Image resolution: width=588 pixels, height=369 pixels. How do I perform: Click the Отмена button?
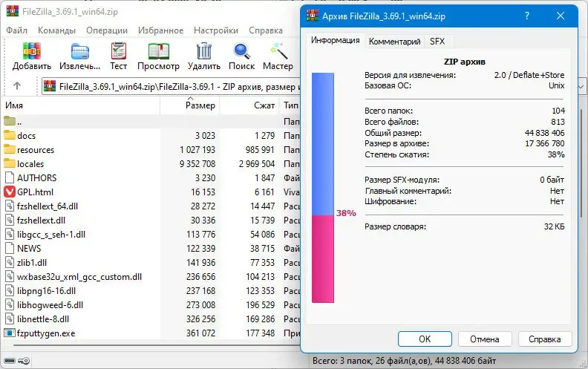coord(485,339)
